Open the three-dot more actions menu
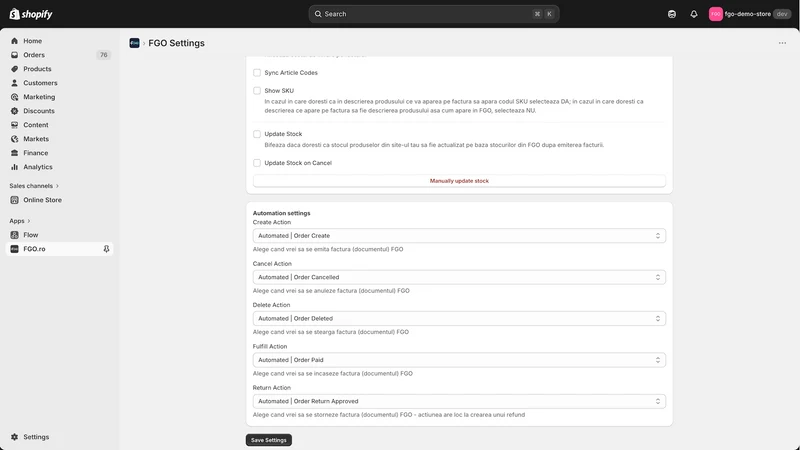 tap(782, 43)
